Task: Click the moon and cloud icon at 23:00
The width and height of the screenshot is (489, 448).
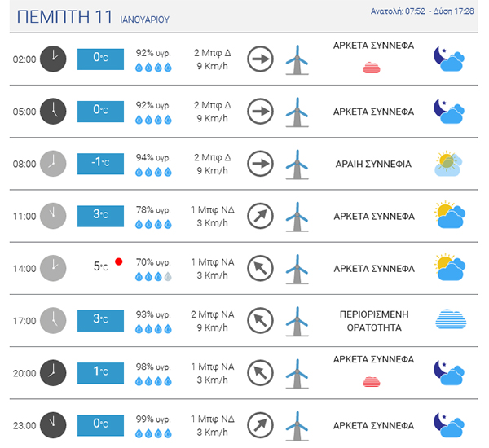Action: pos(449,425)
